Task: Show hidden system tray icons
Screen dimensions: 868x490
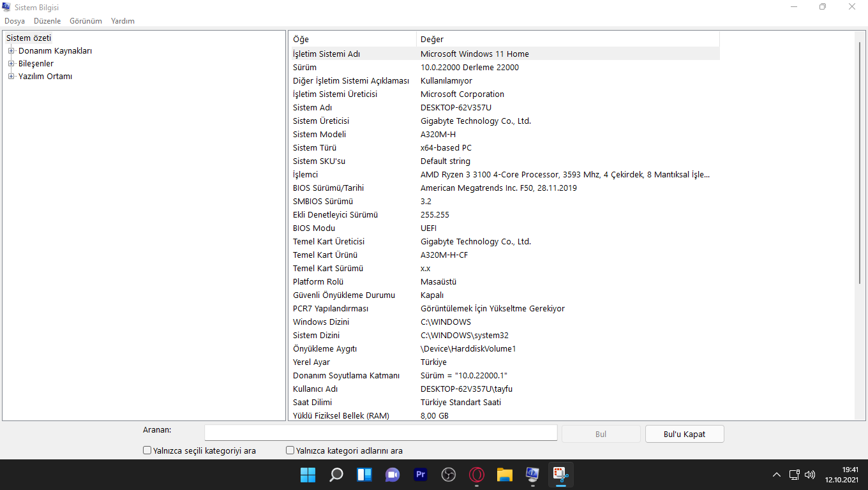Action: pyautogui.click(x=777, y=475)
